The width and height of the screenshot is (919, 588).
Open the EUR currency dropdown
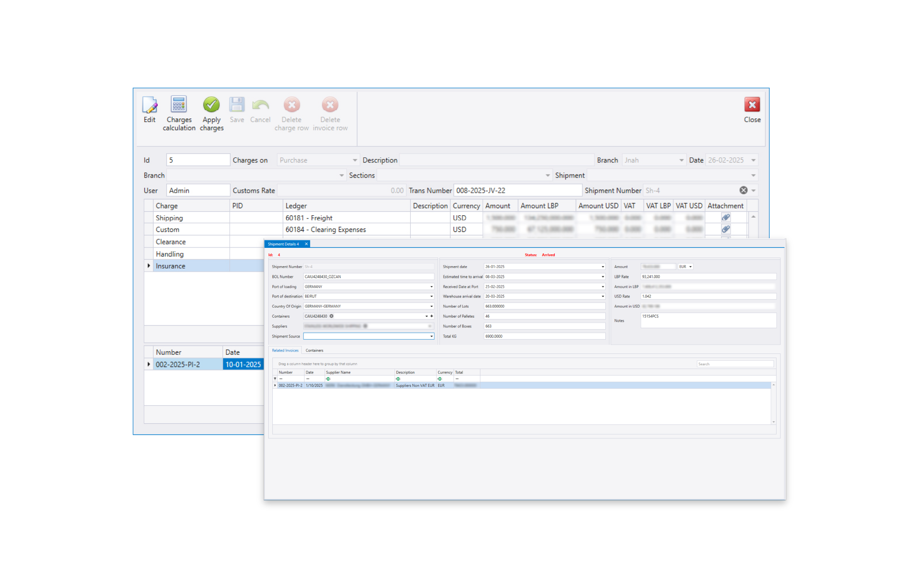690,267
